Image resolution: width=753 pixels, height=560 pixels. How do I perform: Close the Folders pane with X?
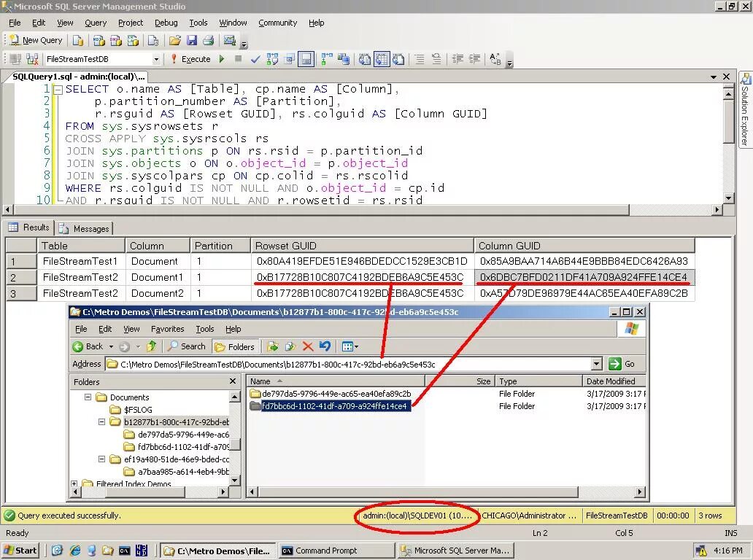click(x=233, y=381)
